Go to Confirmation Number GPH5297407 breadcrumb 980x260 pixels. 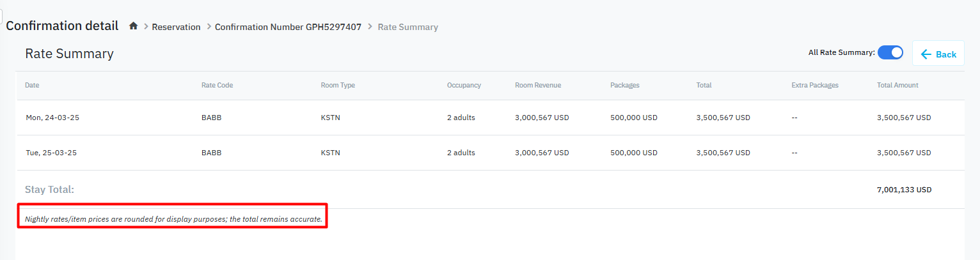288,27
